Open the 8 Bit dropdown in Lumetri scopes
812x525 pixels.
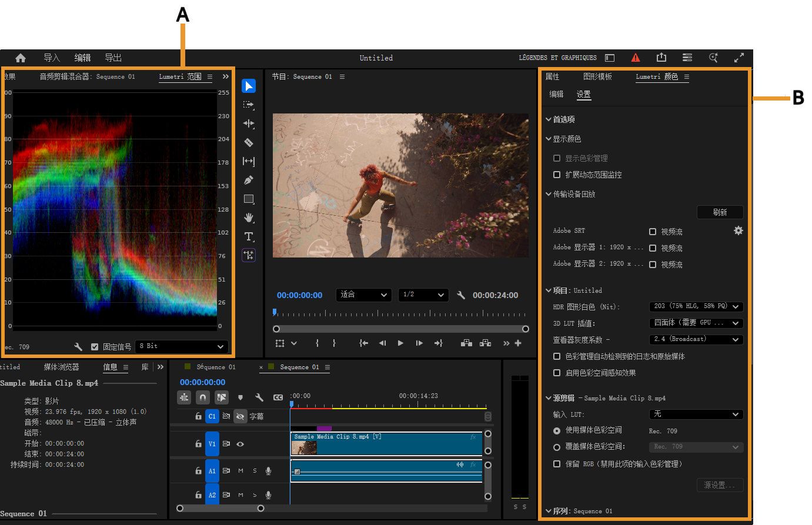click(181, 346)
